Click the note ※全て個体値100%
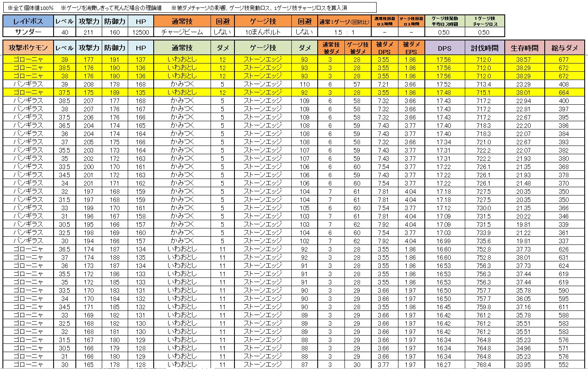The height and width of the screenshot is (369, 588). pyautogui.click(x=31, y=7)
